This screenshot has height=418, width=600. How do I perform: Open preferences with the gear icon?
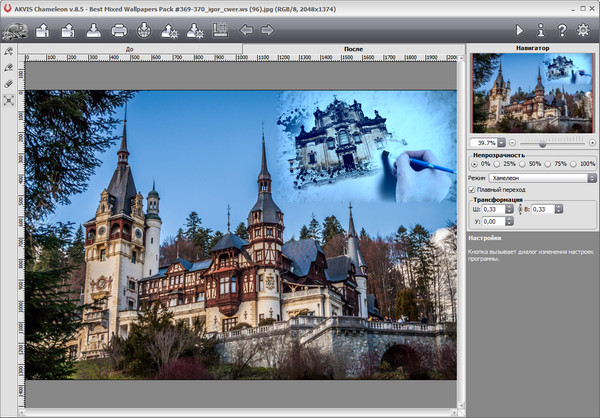[584, 30]
